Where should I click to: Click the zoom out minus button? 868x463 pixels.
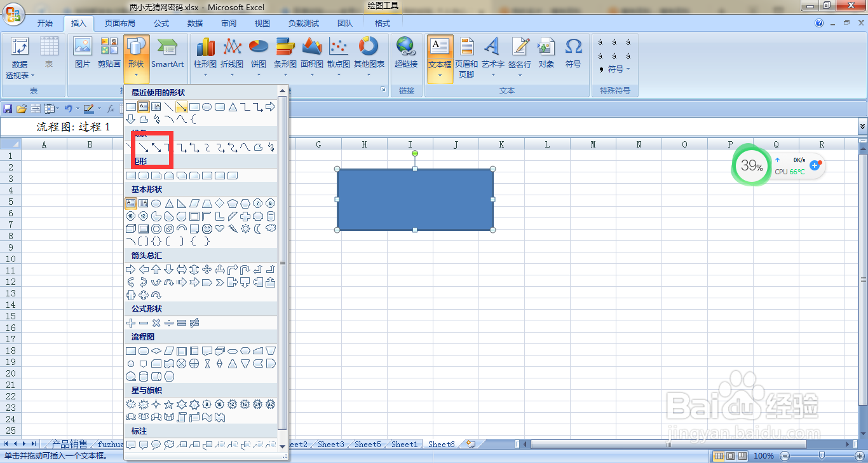coord(784,456)
